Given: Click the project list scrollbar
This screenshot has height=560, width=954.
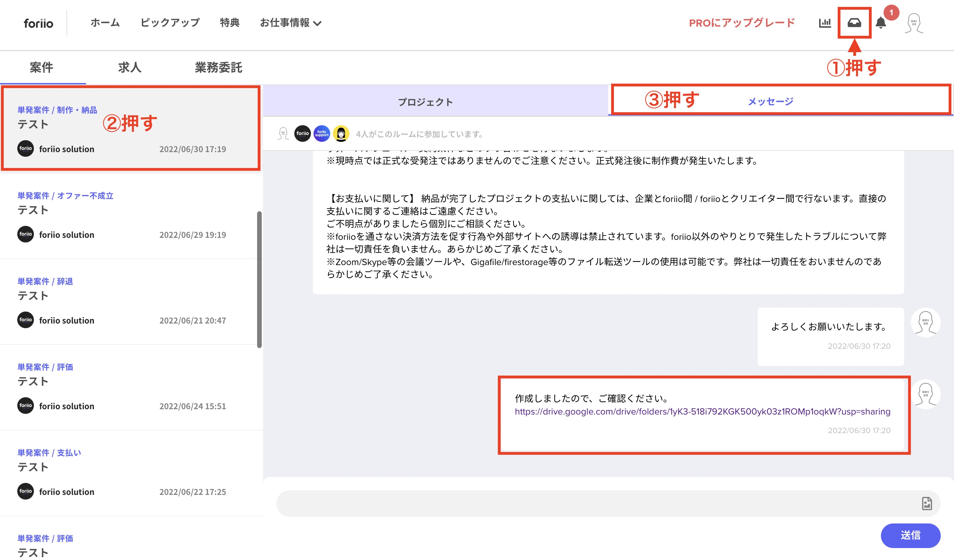Looking at the screenshot, I should click(x=259, y=279).
